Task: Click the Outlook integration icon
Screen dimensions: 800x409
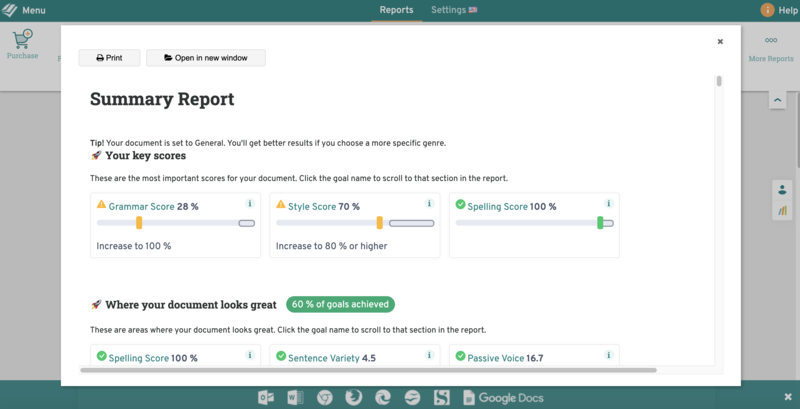Action: [266, 397]
